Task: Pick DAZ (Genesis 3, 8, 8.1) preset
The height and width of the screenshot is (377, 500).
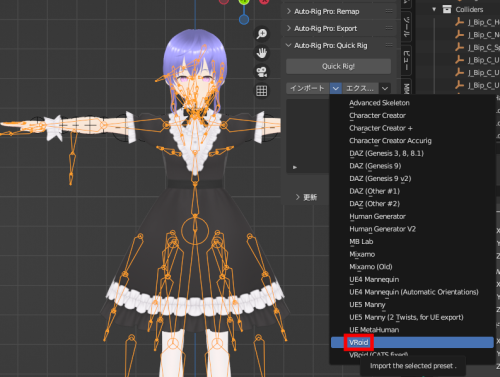Action: (x=386, y=154)
